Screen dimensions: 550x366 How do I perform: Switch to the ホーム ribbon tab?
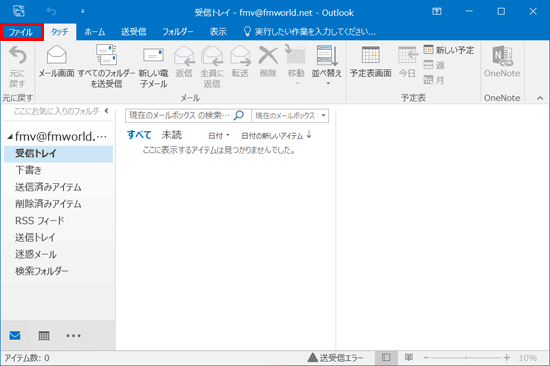pyautogui.click(x=95, y=32)
